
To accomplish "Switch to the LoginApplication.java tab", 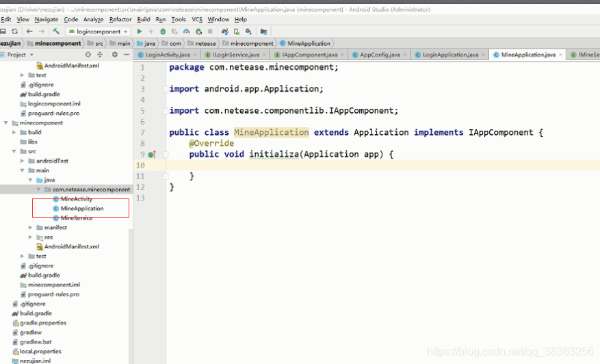I will pos(450,55).
